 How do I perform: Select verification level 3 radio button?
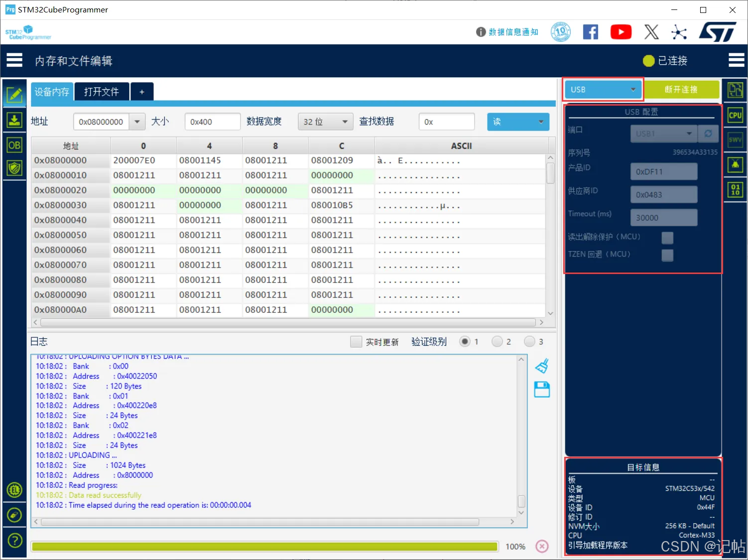tap(529, 342)
